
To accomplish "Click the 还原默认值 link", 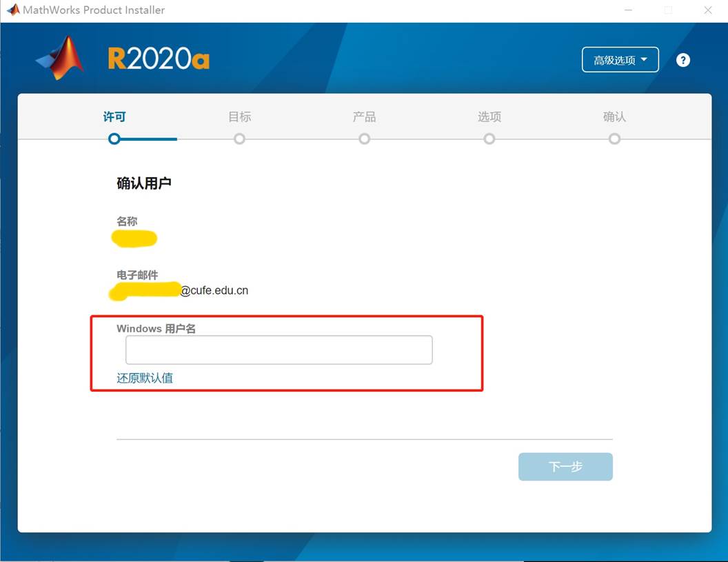I will 145,378.
